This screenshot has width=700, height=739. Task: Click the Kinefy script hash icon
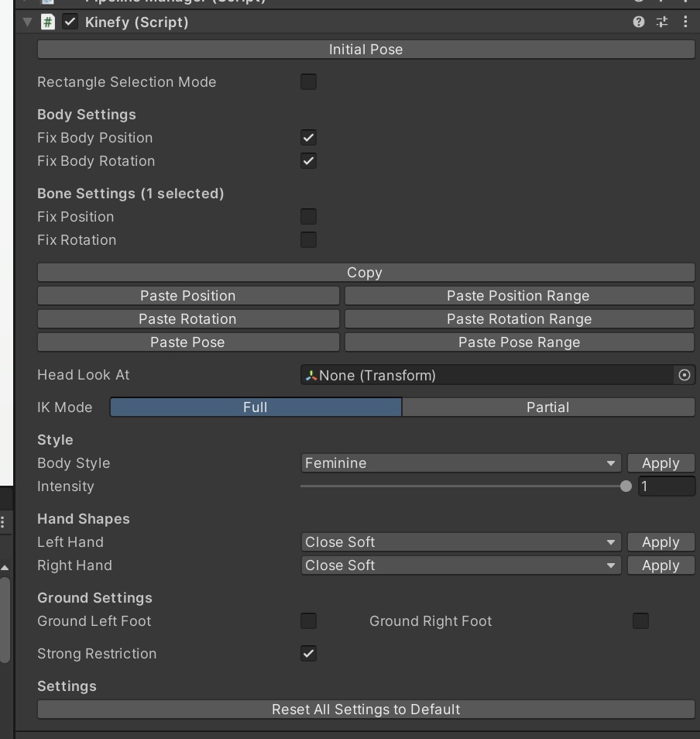point(48,22)
